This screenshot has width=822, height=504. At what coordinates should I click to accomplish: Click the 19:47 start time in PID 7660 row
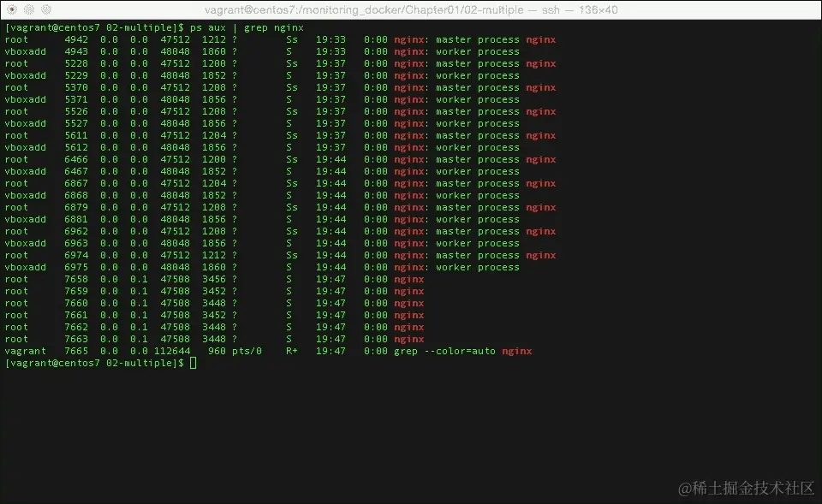331,304
